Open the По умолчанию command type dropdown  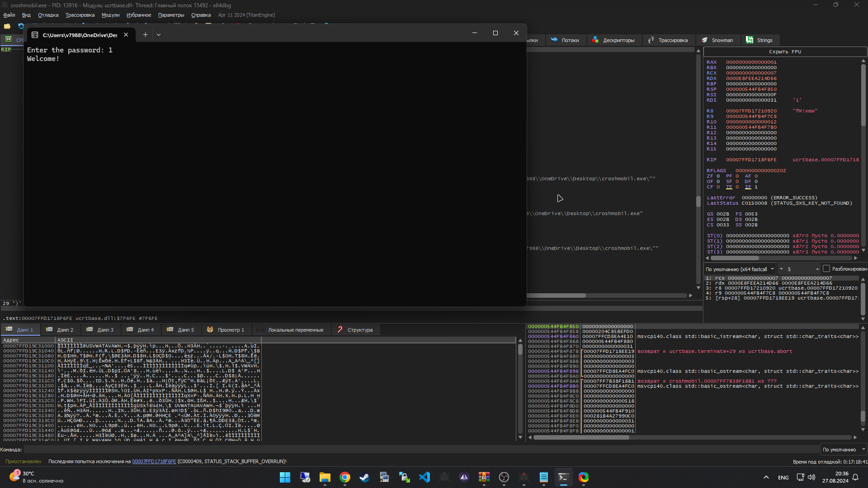click(844, 450)
